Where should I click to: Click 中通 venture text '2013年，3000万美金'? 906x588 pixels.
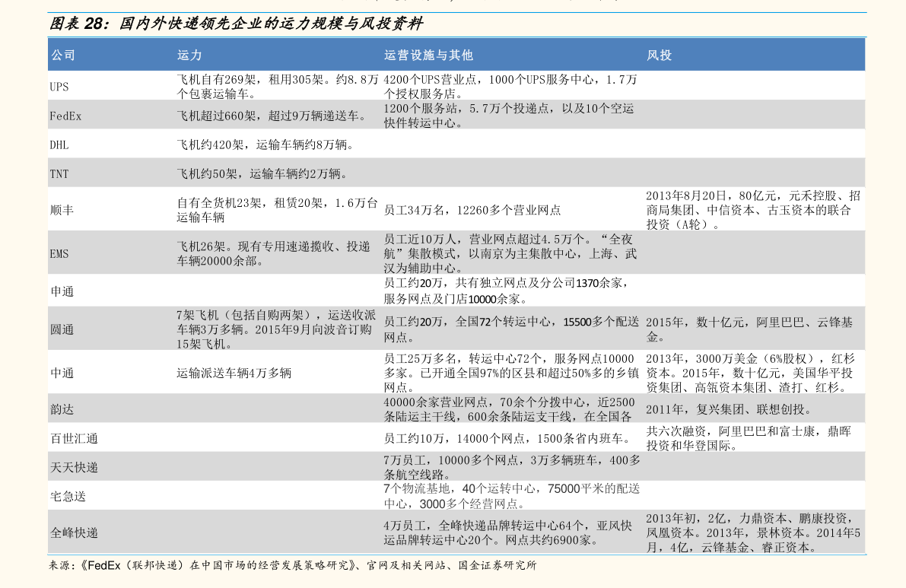point(700,359)
